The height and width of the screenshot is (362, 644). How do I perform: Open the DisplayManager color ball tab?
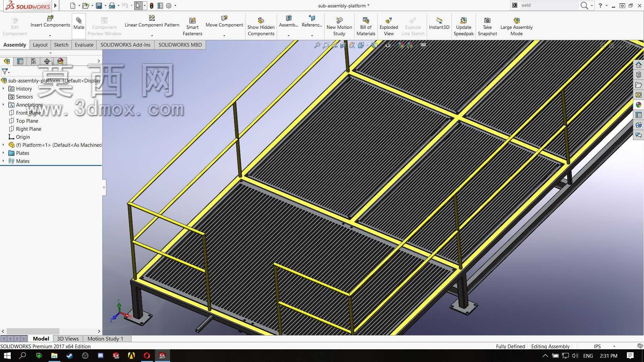click(60, 61)
